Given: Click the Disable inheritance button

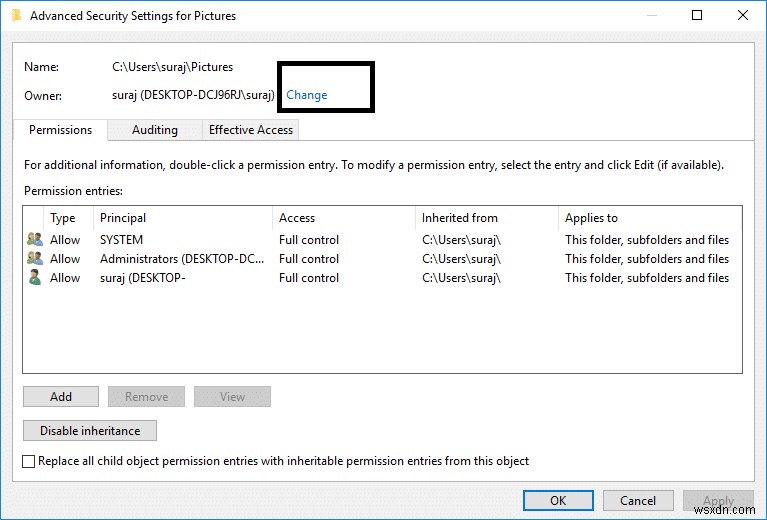Looking at the screenshot, I should [90, 431].
